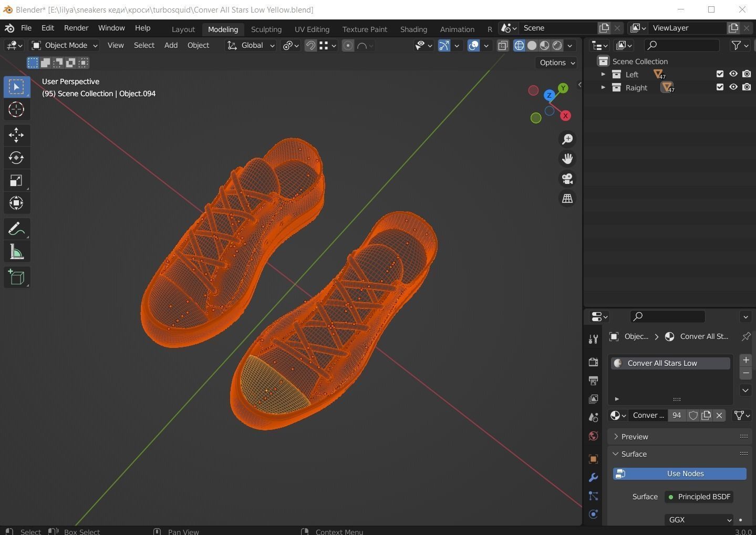
Task: Open the World properties tab
Action: [593, 436]
